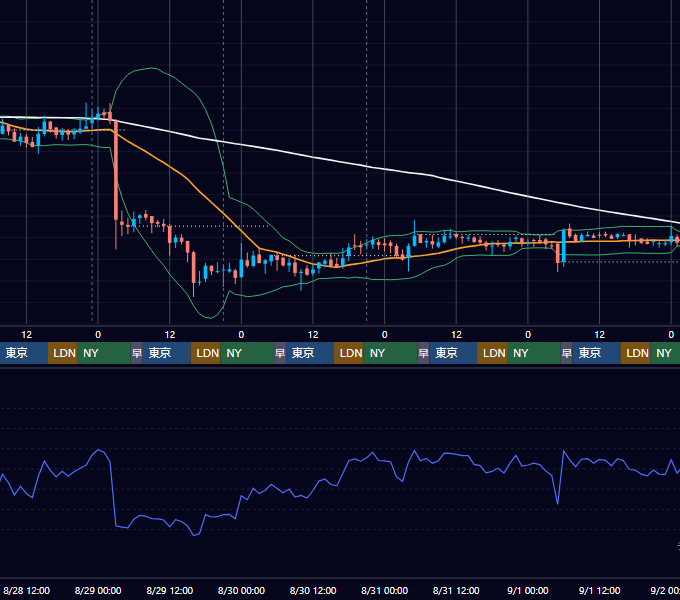Click the 8/31 00:00 date label
This screenshot has width=680, height=600.
(384, 590)
